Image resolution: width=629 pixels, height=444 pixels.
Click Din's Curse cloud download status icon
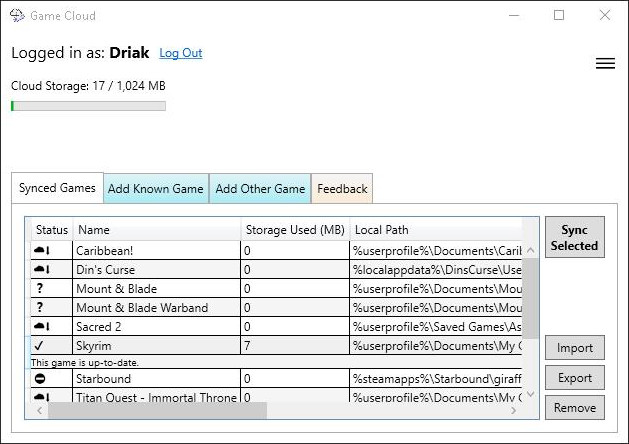[42, 270]
